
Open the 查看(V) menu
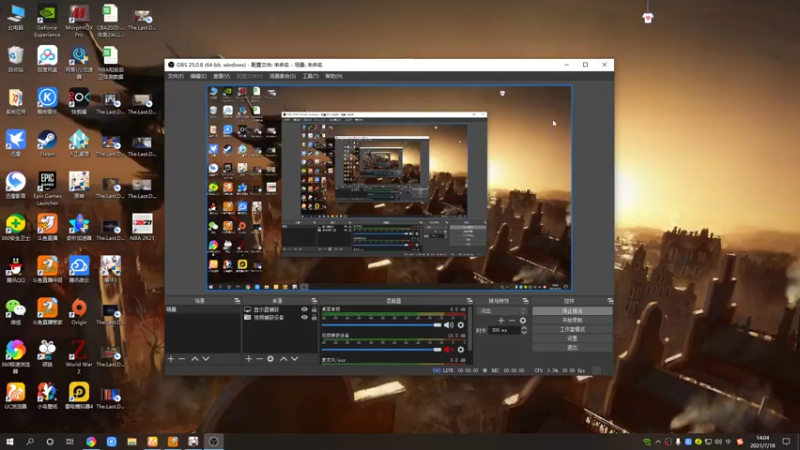tap(221, 76)
